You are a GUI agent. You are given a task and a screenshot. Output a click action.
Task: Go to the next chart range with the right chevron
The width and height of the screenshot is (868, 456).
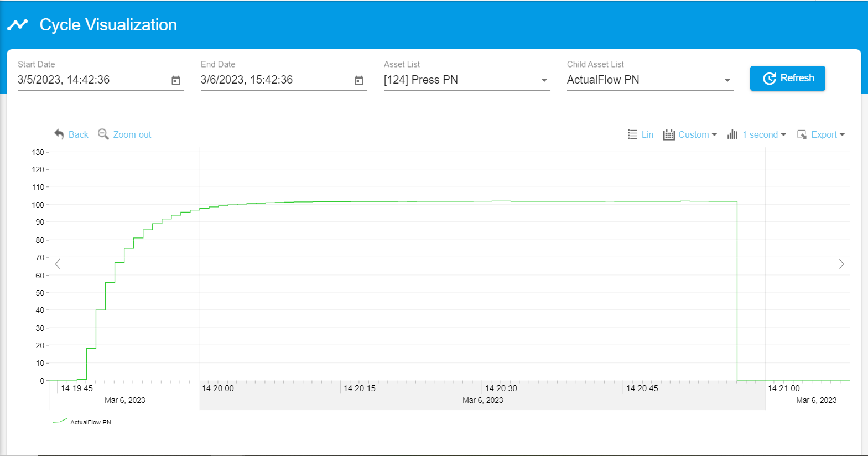pyautogui.click(x=841, y=264)
